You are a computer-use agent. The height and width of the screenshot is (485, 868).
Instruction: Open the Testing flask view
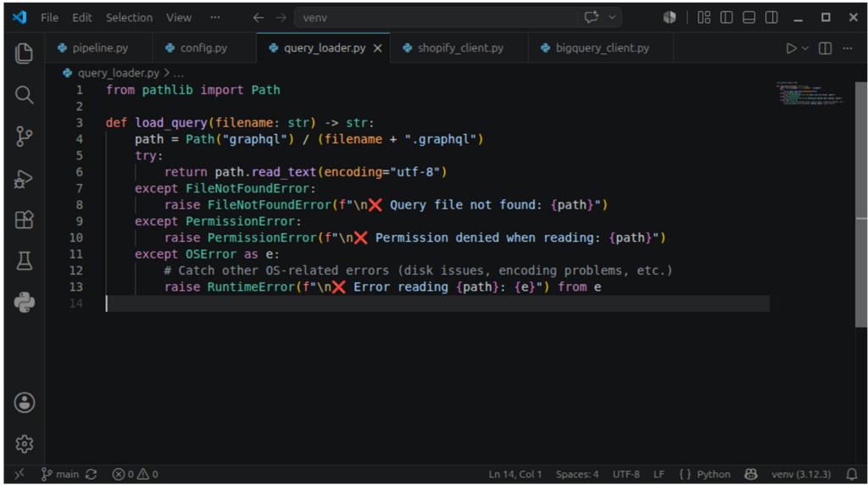24,261
